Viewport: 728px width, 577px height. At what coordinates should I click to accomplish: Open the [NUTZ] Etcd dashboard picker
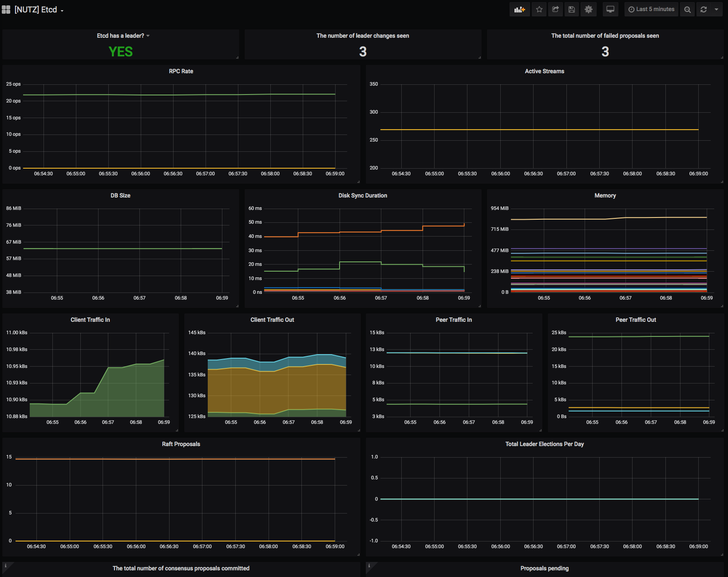[39, 10]
